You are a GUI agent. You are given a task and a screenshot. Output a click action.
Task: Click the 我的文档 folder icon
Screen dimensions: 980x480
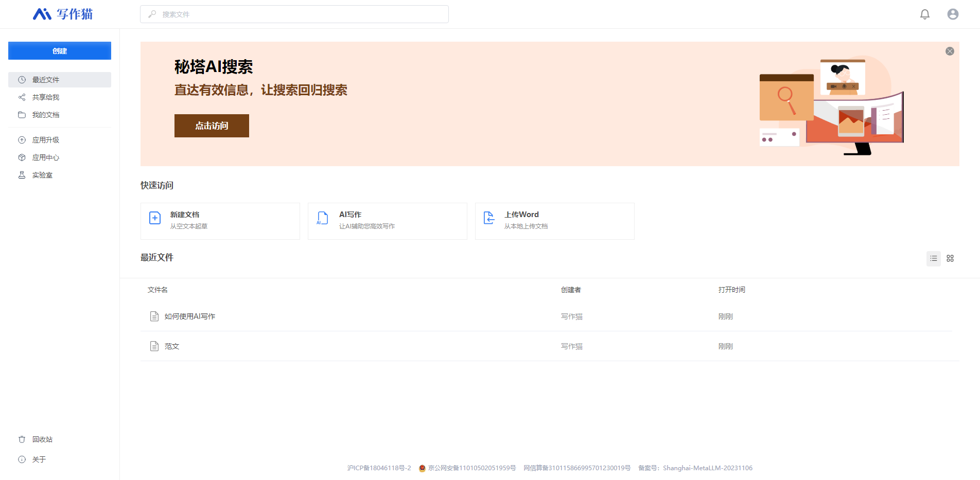tap(22, 115)
